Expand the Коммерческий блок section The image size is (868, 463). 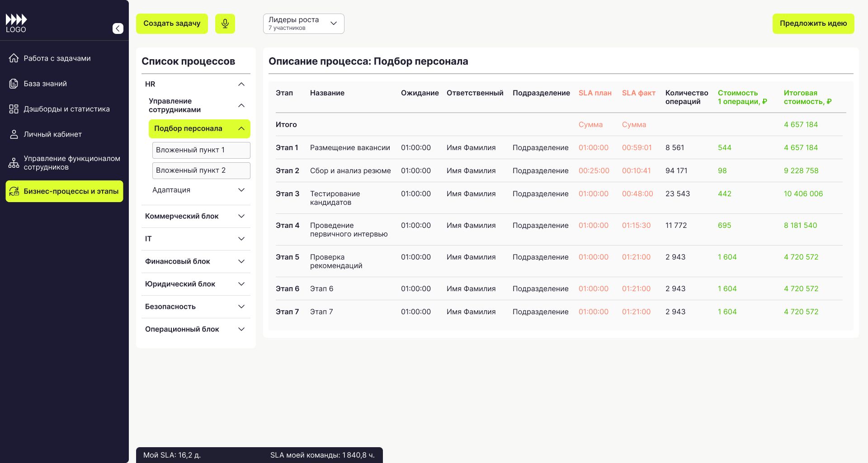tap(241, 216)
